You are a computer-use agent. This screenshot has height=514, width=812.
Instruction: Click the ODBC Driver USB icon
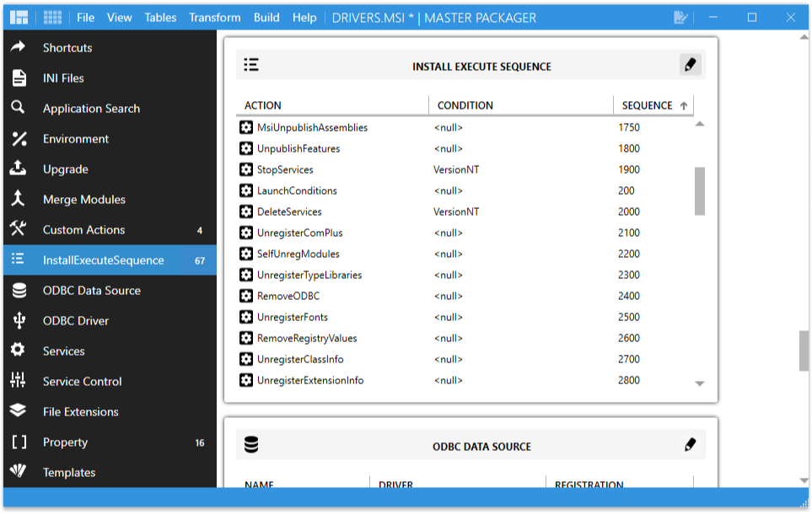(x=19, y=320)
